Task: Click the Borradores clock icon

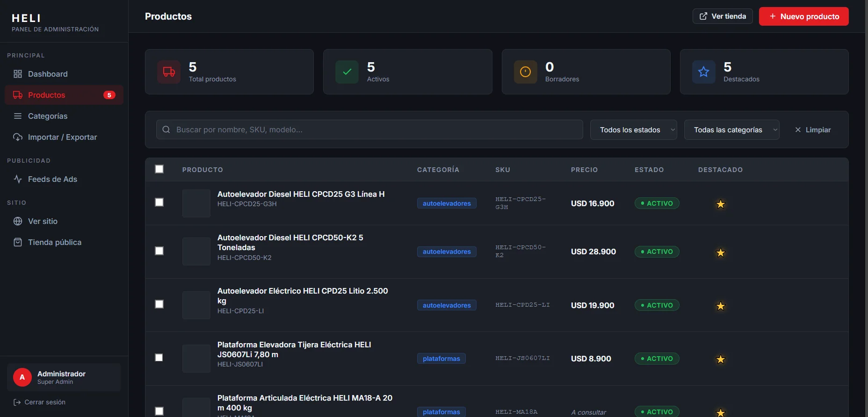Action: click(x=525, y=72)
